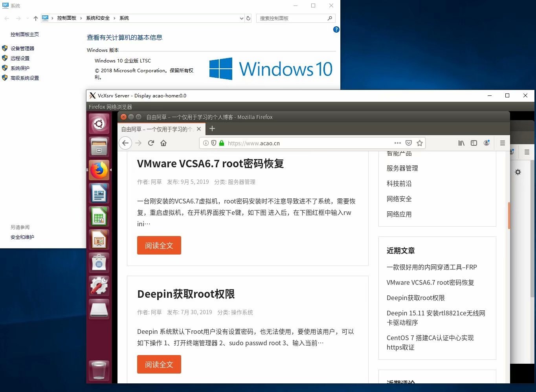Click 设备管理器 in System window
Image resolution: width=536 pixels, height=392 pixels.
point(22,48)
